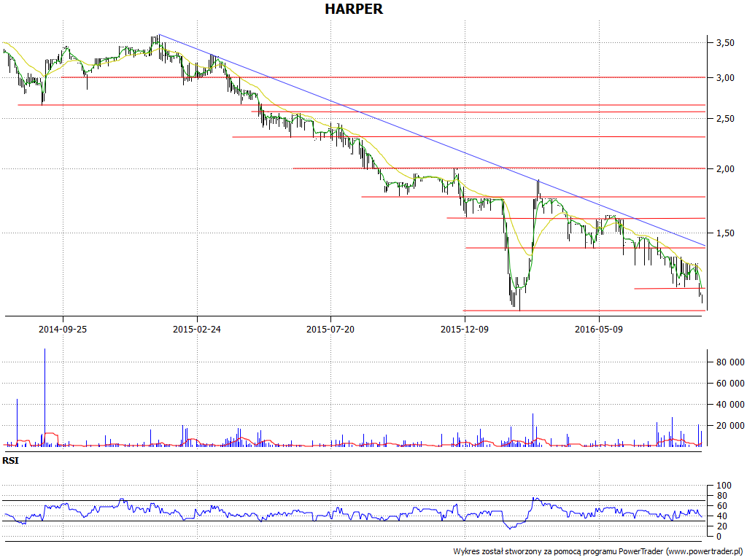Click the RSI 0 scale label
The image size is (747, 560).
click(x=719, y=536)
